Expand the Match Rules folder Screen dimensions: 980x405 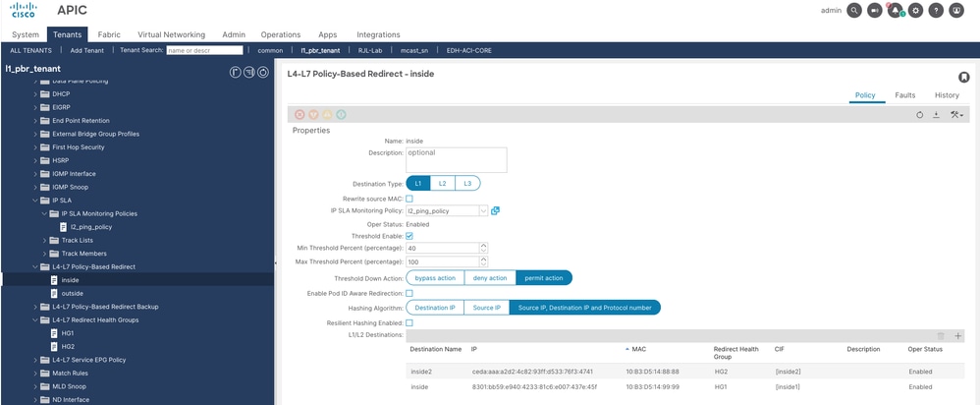pyautogui.click(x=35, y=374)
